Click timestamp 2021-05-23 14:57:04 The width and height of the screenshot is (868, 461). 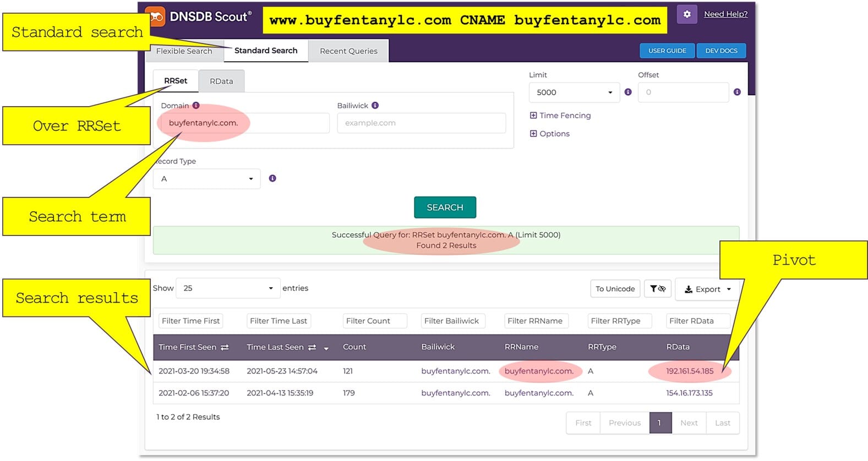tap(282, 371)
